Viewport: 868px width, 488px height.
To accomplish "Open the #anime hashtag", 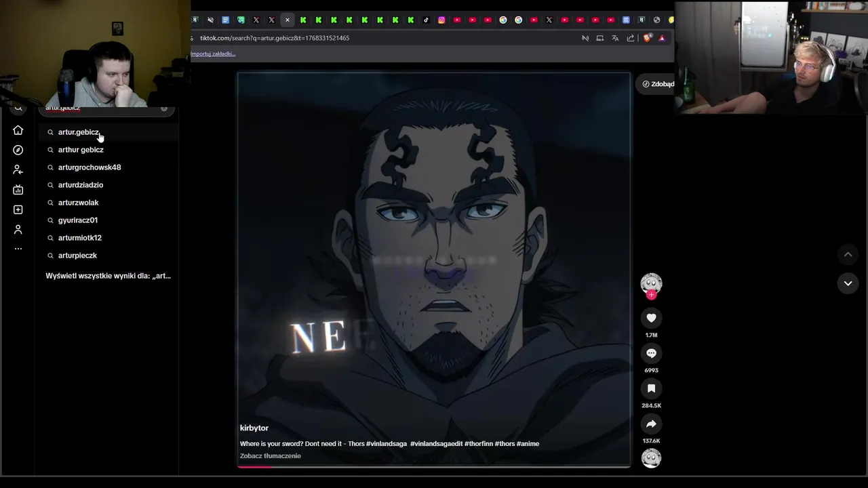I will 528,444.
